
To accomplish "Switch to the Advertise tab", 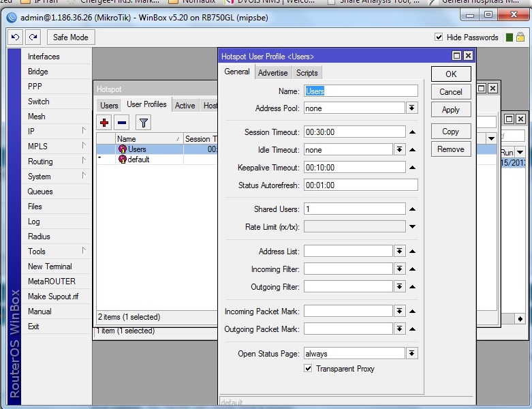I will (x=272, y=73).
